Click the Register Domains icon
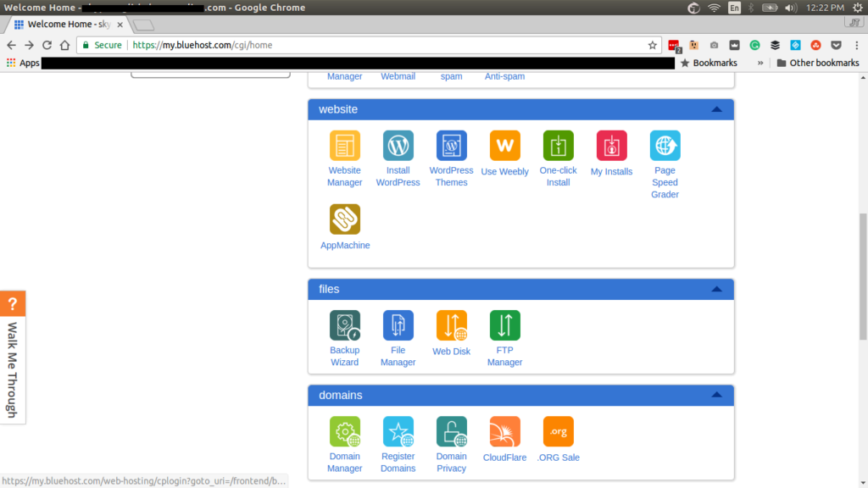 (x=398, y=431)
